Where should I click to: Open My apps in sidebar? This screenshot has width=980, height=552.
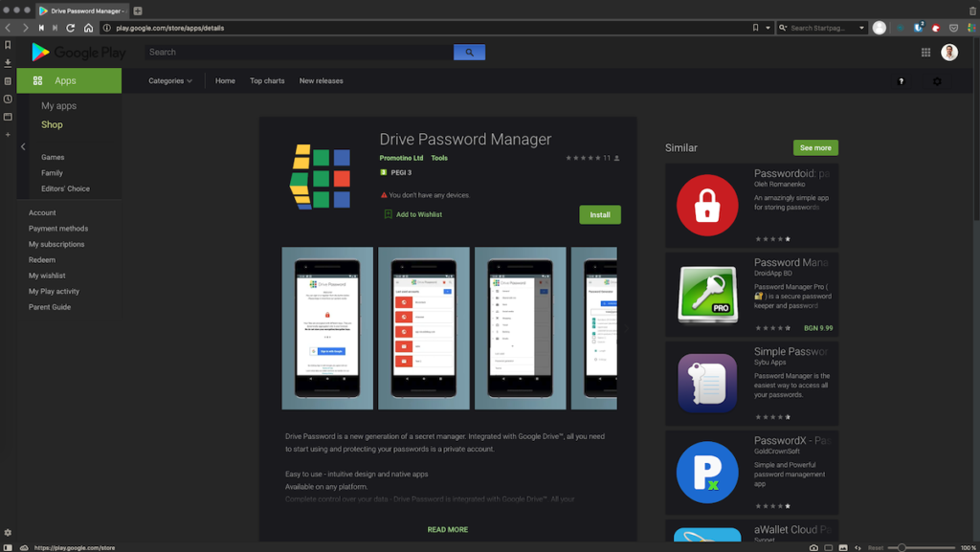tap(58, 106)
